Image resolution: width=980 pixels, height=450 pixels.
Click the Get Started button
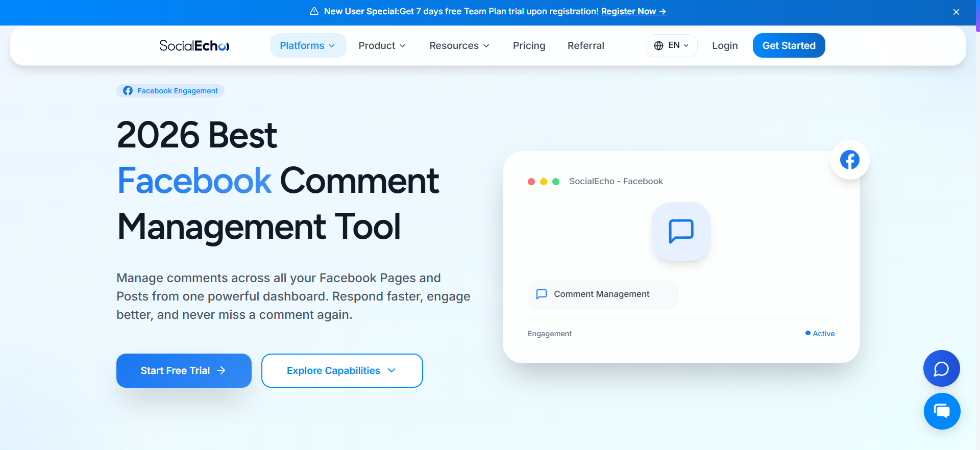click(789, 45)
